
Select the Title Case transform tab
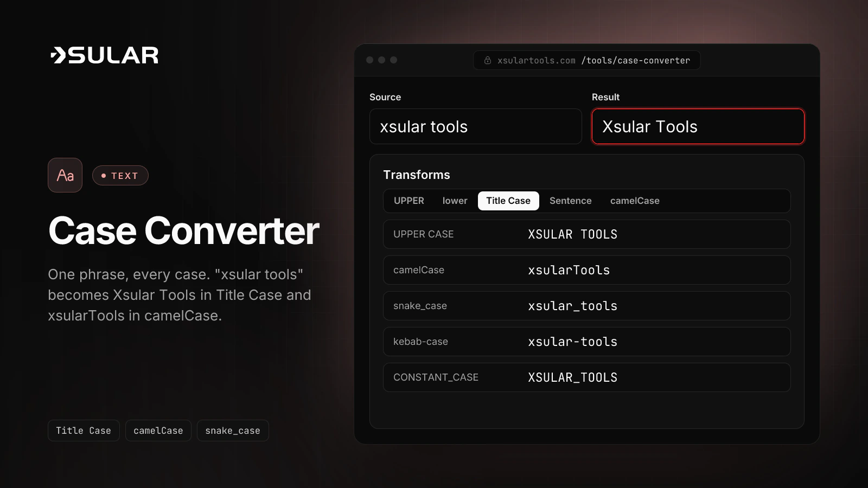click(x=508, y=201)
